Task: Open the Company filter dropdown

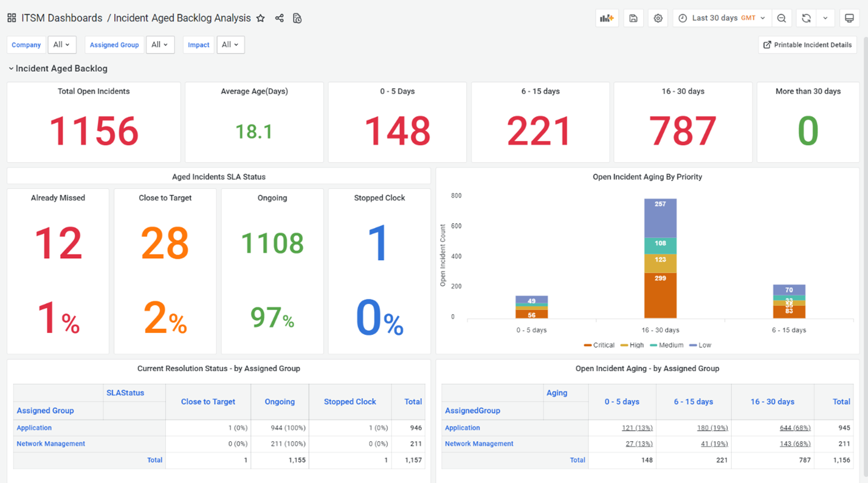Action: [61, 45]
